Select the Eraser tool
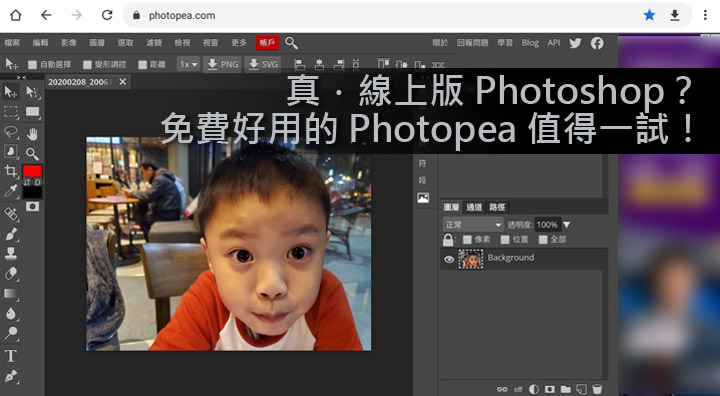The image size is (720, 396). (11, 274)
